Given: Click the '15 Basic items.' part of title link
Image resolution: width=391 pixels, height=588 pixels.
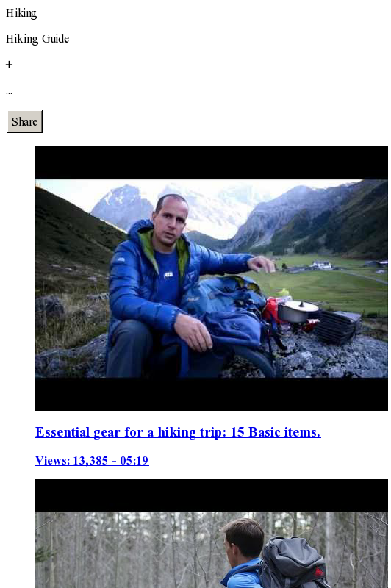Looking at the screenshot, I should (x=276, y=432).
